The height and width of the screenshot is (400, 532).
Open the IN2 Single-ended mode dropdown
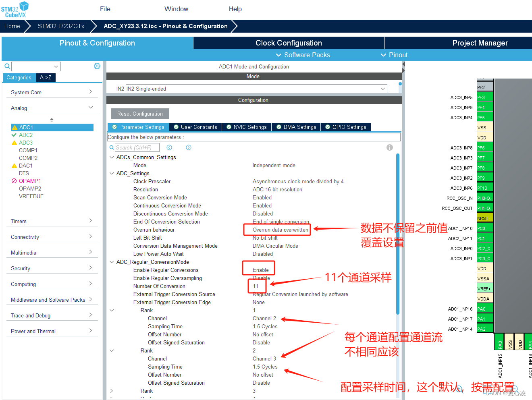(256, 89)
